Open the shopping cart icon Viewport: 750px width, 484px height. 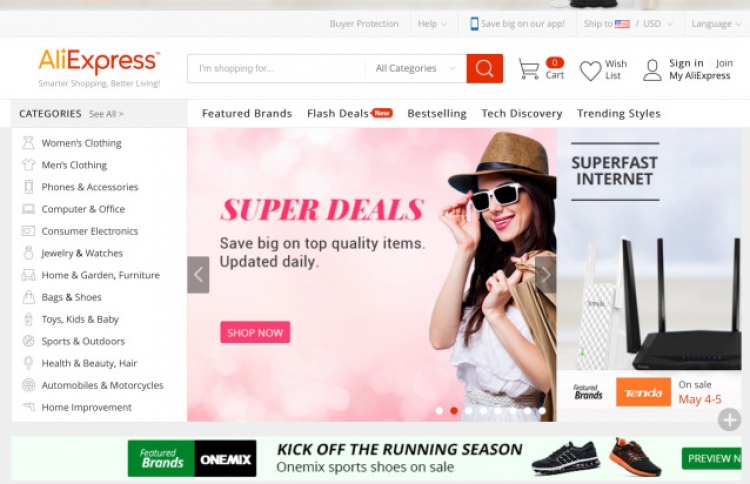pos(529,69)
